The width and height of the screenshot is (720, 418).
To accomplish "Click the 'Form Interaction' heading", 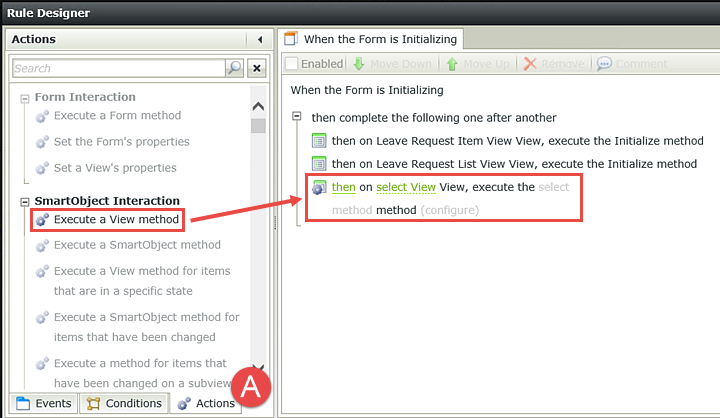I will click(x=85, y=97).
